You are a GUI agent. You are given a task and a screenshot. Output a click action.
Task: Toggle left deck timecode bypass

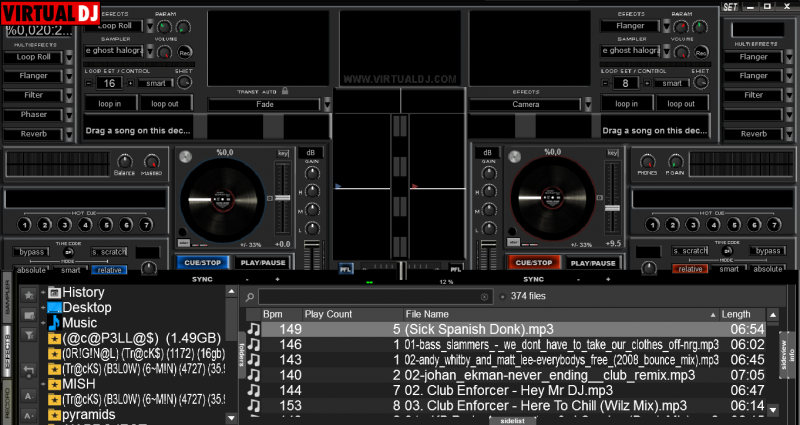pyautogui.click(x=33, y=251)
